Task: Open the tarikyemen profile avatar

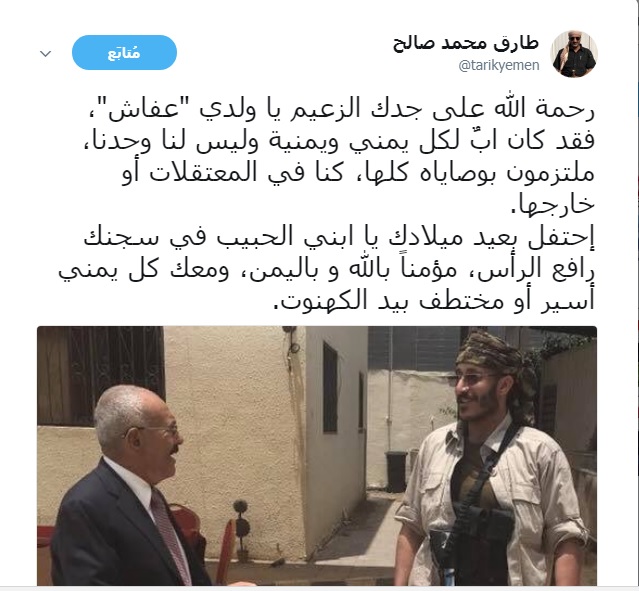Action: 574,53
